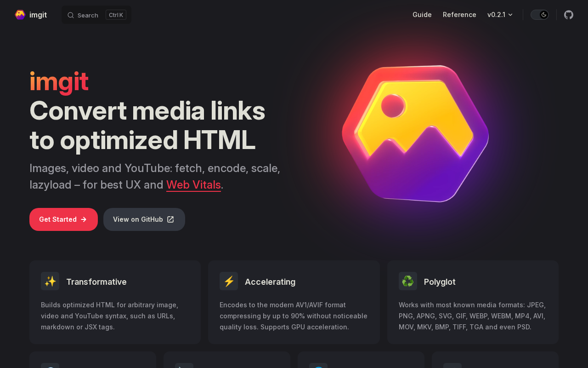The image size is (588, 368).
Task: Toggle the dark mode appearance switch
Action: 540,15
